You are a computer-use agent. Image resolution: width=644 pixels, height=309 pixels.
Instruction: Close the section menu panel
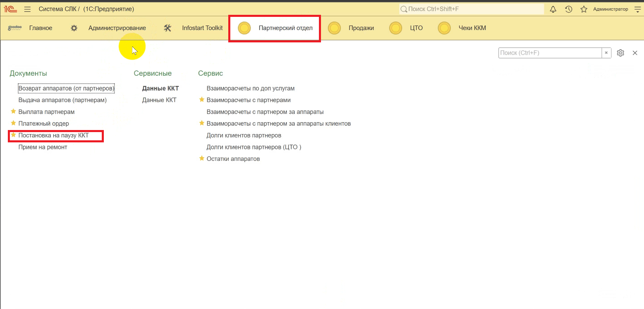coord(635,53)
